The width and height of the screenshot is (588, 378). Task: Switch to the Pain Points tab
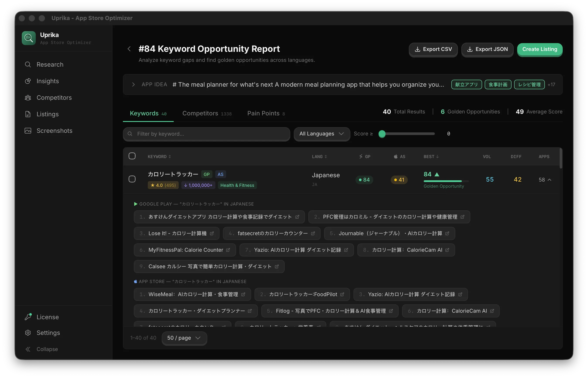pyautogui.click(x=266, y=113)
